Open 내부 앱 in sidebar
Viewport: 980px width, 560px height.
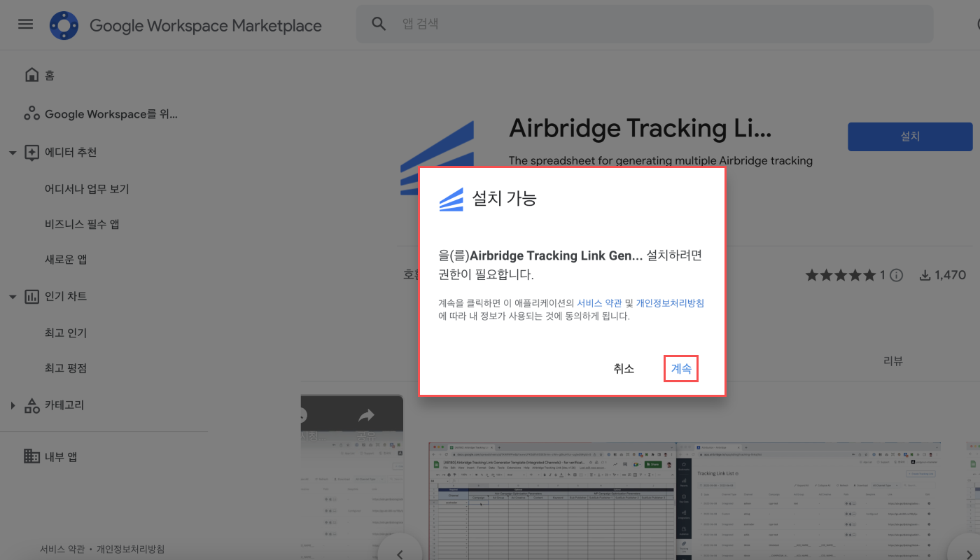[61, 456]
